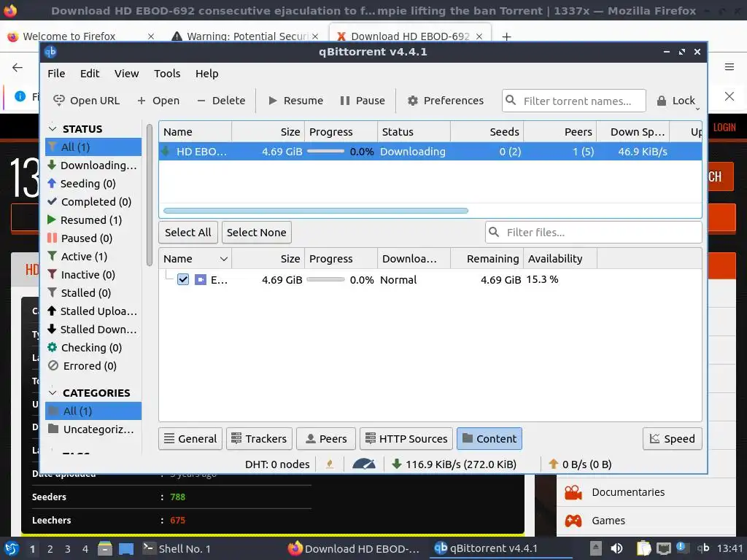Sort torrents by Seeds column header

click(x=487, y=132)
